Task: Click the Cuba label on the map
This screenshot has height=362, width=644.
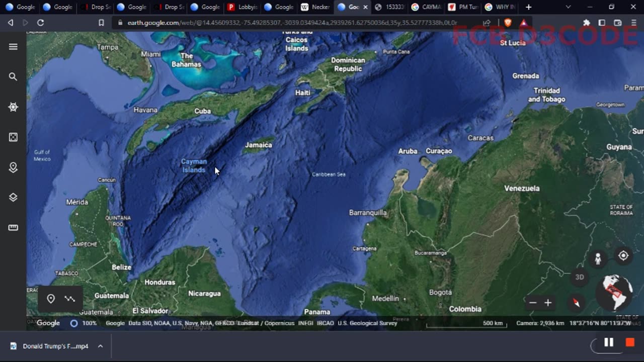Action: click(203, 111)
